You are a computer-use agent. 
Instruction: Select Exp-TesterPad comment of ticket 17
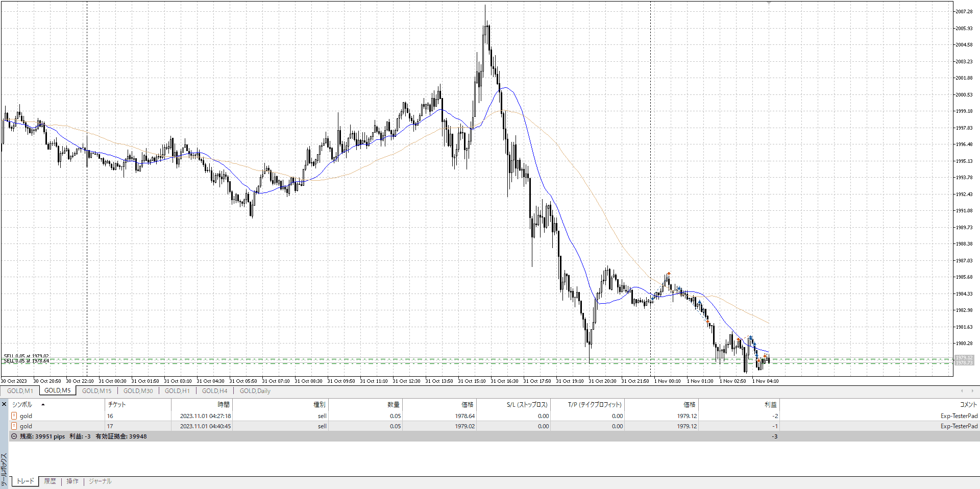pyautogui.click(x=959, y=426)
